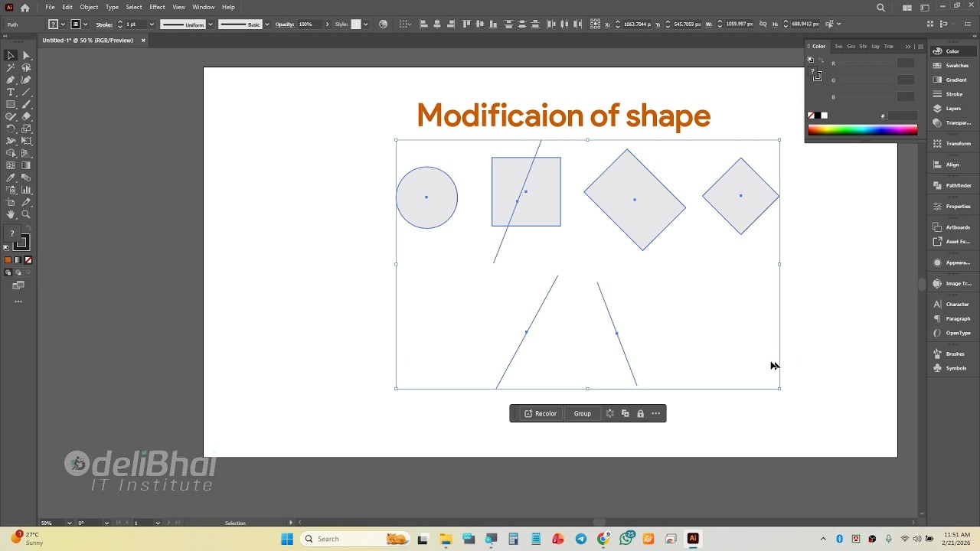This screenshot has width=980, height=551.
Task: Click the lock icon in contextual taskbar
Action: tap(640, 413)
